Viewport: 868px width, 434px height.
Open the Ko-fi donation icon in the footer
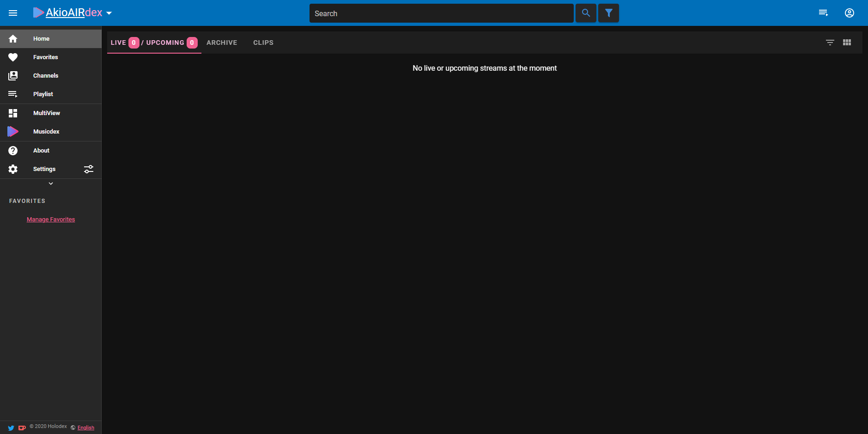coord(22,428)
